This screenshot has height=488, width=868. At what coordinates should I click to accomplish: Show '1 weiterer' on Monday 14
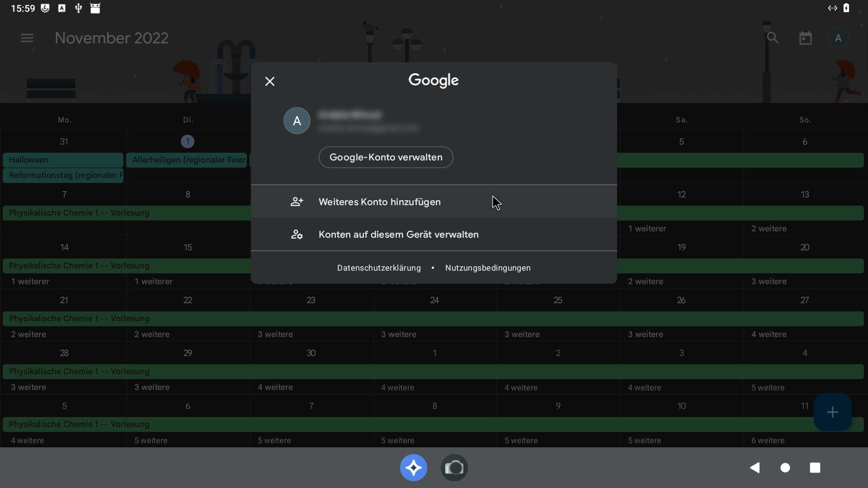(30, 282)
